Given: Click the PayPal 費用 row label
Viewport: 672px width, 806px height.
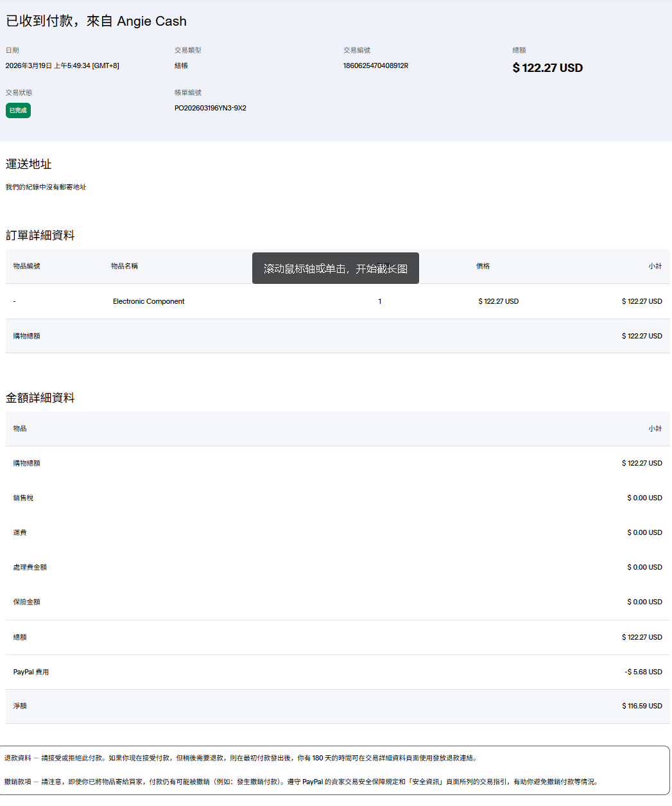Looking at the screenshot, I should [31, 672].
